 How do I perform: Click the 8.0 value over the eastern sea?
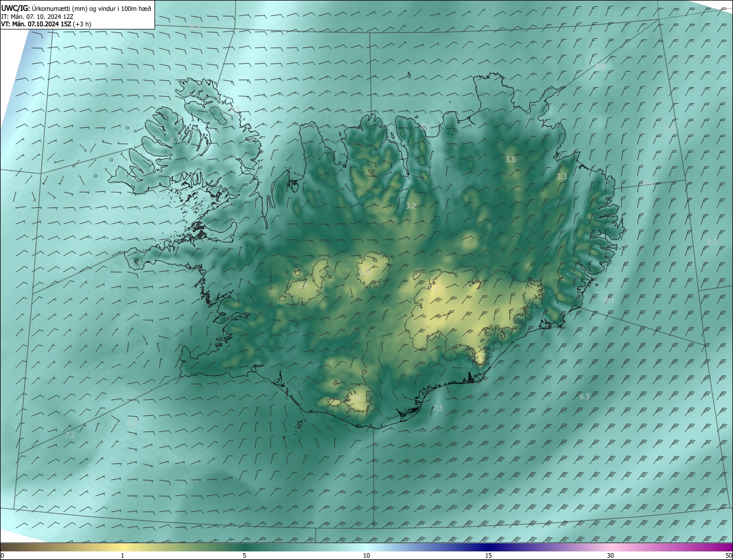(712, 242)
